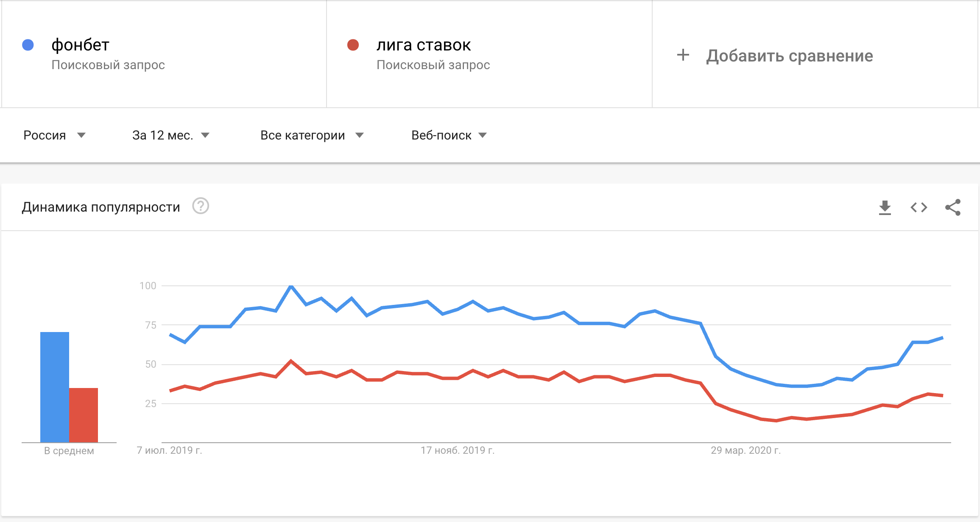Open the embed code icon

pos(919,208)
